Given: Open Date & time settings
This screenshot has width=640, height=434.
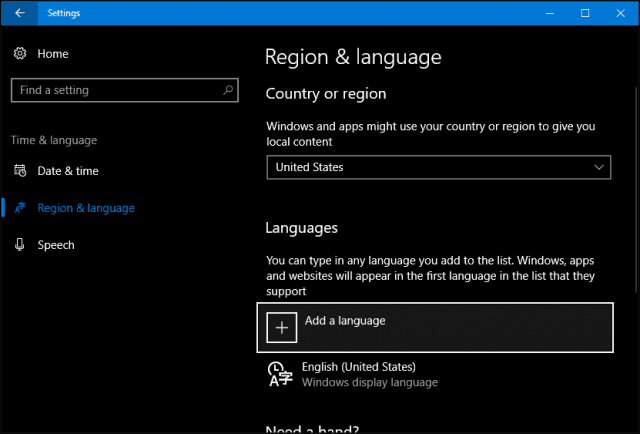Looking at the screenshot, I should click(68, 171).
